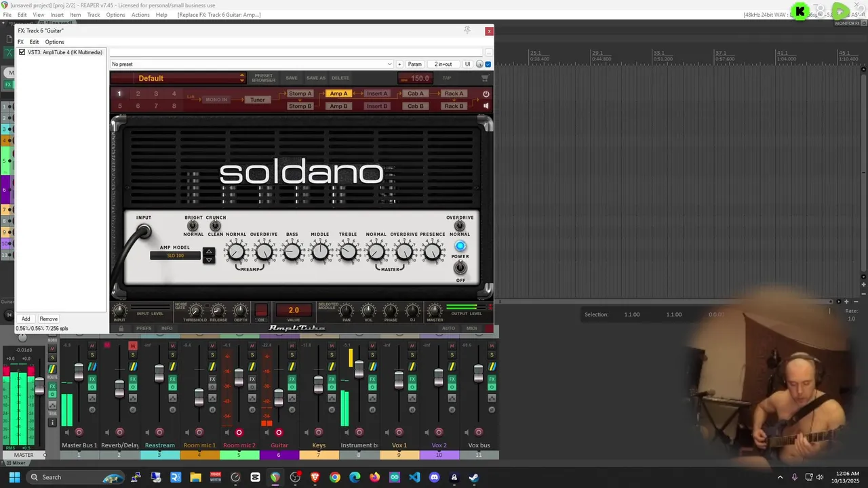
Task: Select the Cab A module
Action: [x=416, y=94]
